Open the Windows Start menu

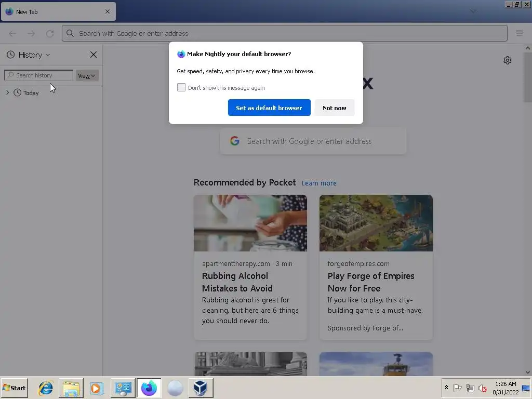[x=14, y=388]
